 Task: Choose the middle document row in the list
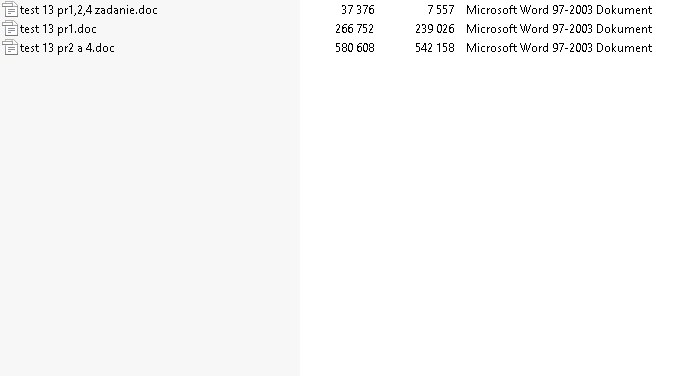58,29
